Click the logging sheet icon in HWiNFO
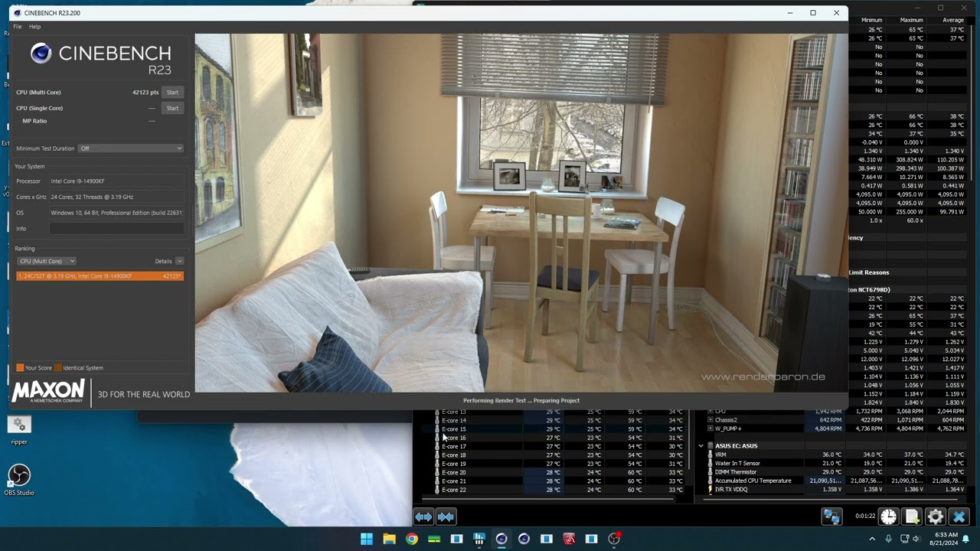 pos(911,517)
